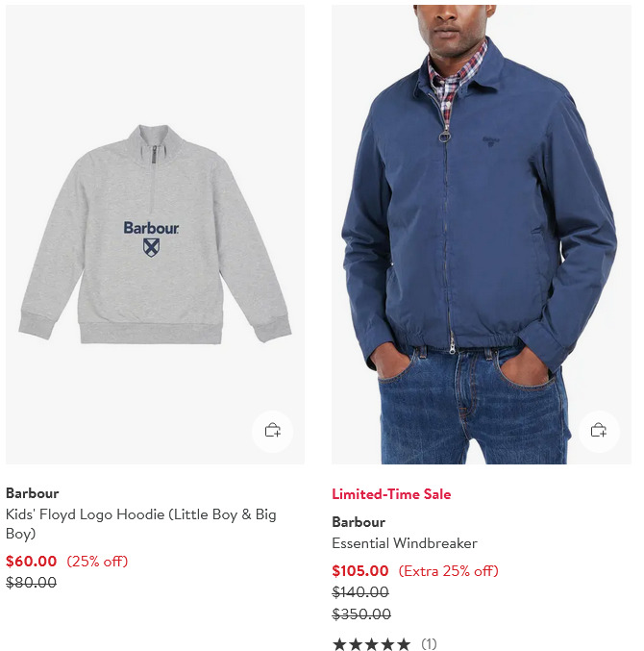Image resolution: width=644 pixels, height=651 pixels.
Task: Open Kids' Floyd Logo Hoodie product title
Action: click(141, 523)
